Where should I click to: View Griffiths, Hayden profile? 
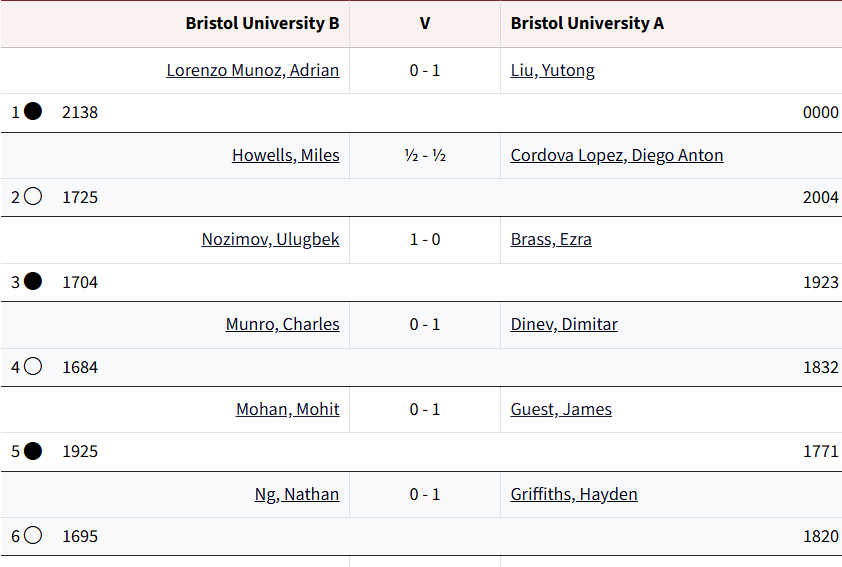point(573,494)
